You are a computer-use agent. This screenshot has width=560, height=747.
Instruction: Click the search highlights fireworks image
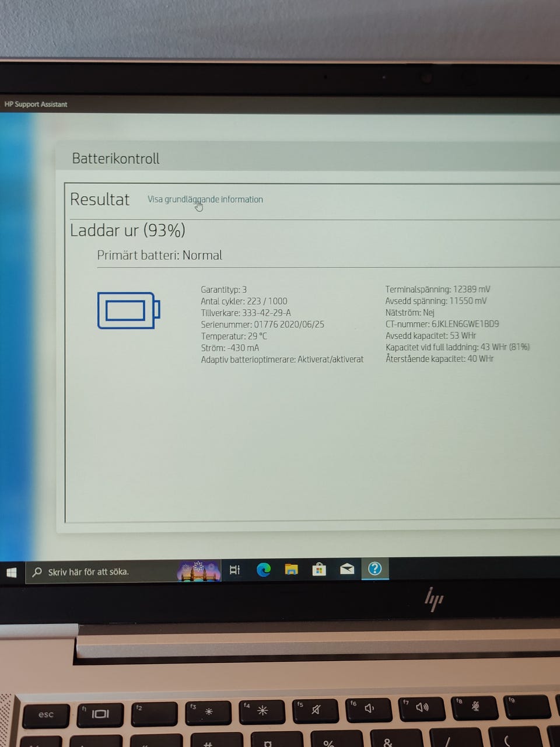(199, 571)
